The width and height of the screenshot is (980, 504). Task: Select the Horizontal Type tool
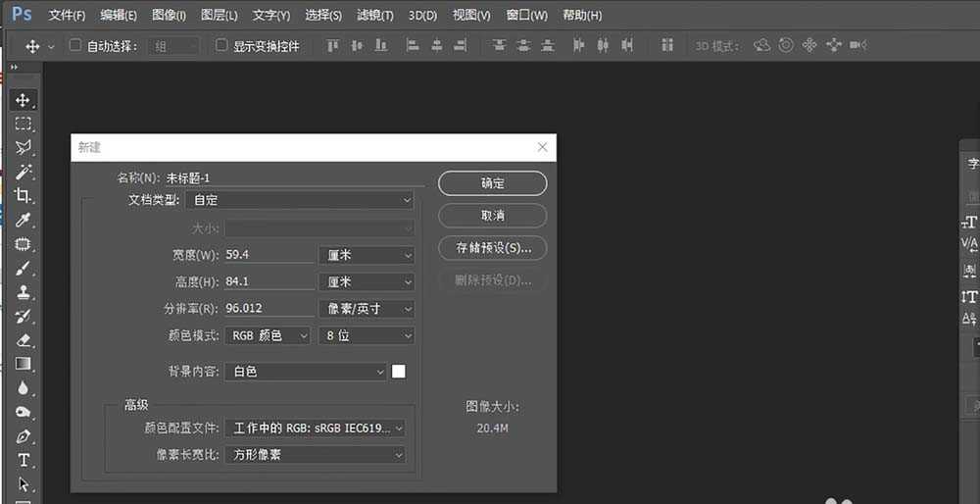(24, 460)
